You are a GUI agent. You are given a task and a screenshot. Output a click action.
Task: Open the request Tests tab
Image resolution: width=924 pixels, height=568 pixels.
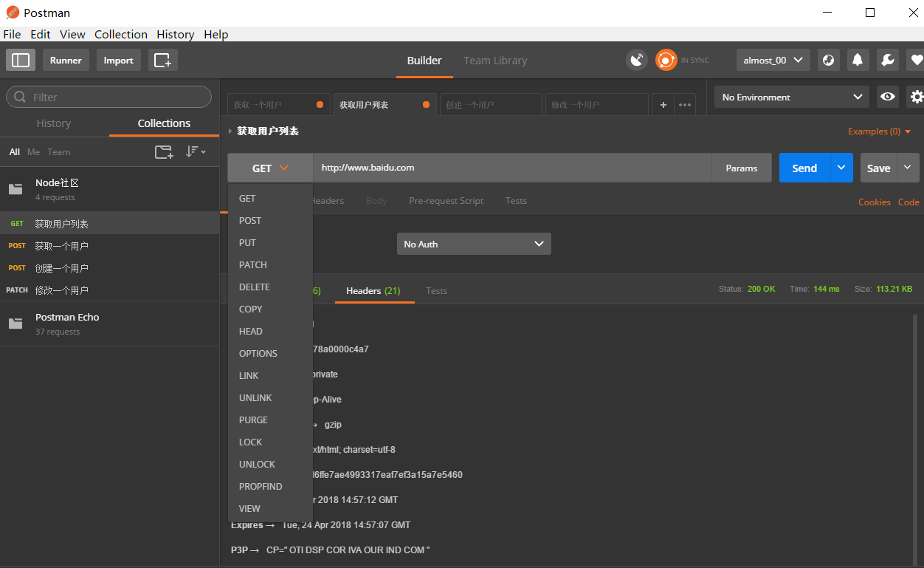pos(516,200)
